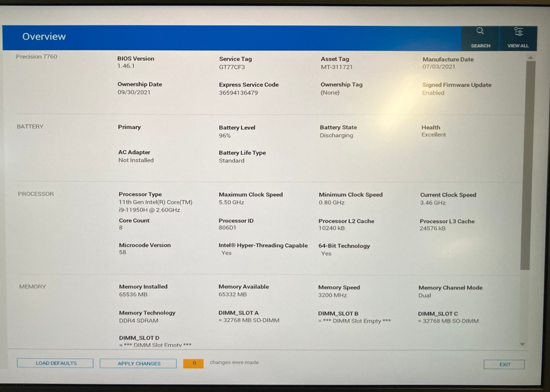Click the Asset Tag value MT-311721
The width and height of the screenshot is (550, 392).
point(336,67)
